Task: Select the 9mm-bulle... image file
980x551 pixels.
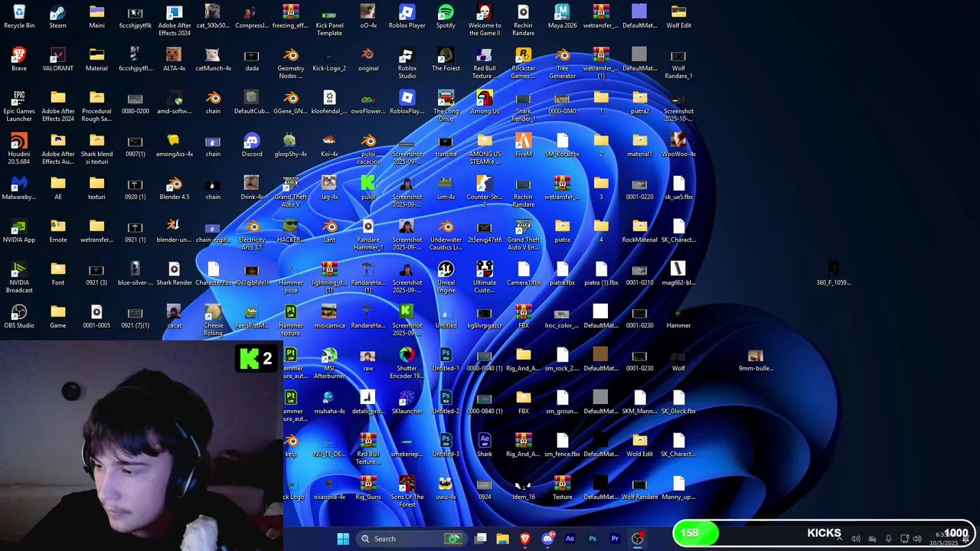Action: tap(756, 360)
